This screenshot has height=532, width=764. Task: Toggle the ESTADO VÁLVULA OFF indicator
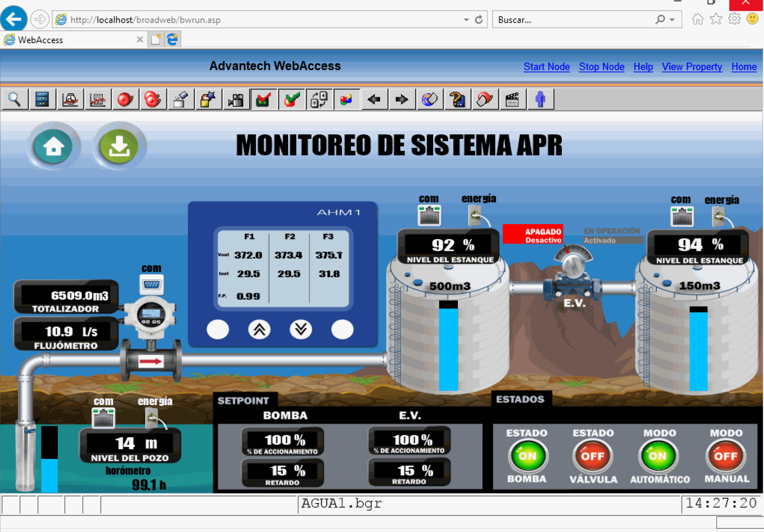pyautogui.click(x=593, y=456)
